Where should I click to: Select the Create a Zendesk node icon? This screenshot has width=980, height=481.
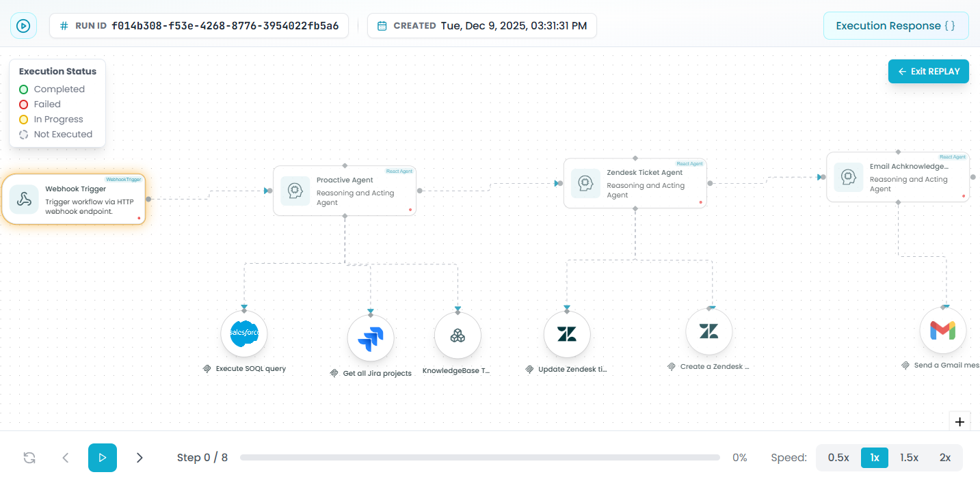(708, 332)
